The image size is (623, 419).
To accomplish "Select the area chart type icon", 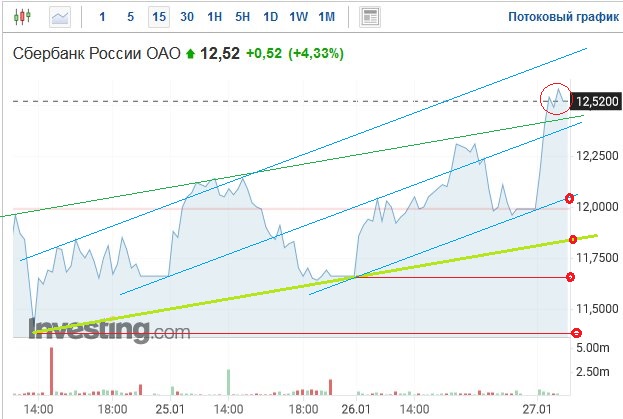I will point(60,17).
